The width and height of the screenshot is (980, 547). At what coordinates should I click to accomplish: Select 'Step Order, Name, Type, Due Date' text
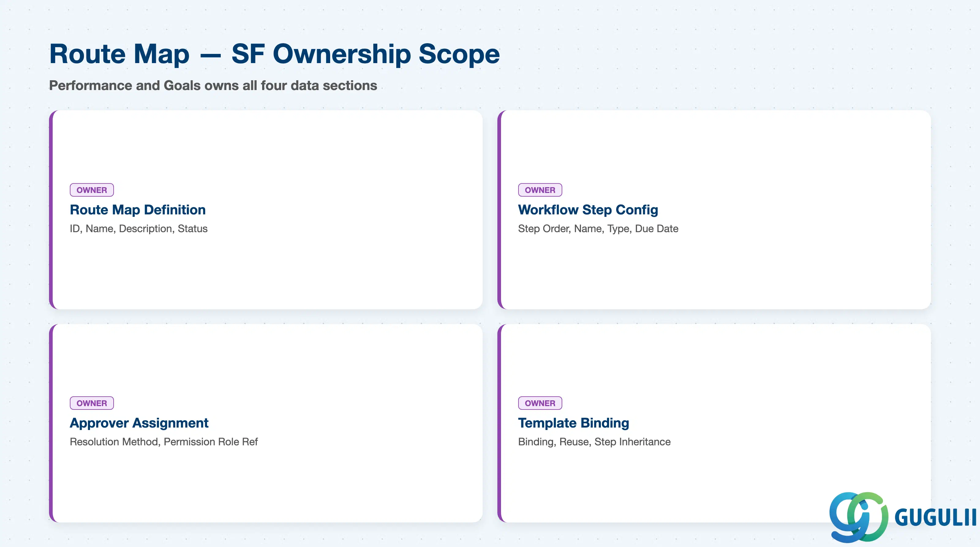point(598,228)
